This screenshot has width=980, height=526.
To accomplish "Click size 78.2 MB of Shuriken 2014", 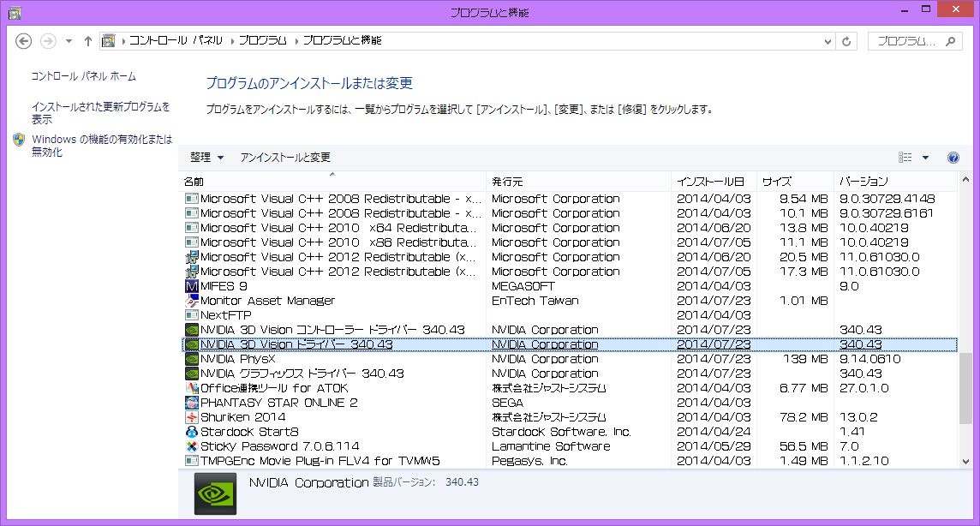I will pos(804,417).
